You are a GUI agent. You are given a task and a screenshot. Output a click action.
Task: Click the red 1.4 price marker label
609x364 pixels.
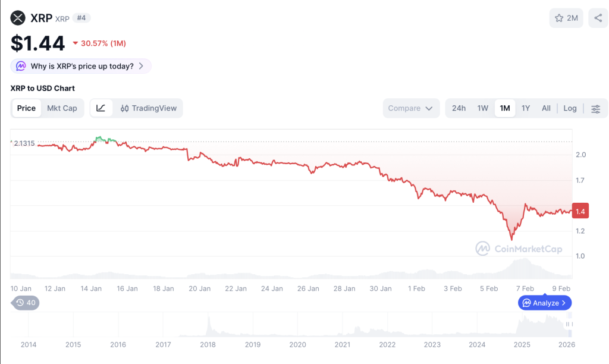point(580,211)
